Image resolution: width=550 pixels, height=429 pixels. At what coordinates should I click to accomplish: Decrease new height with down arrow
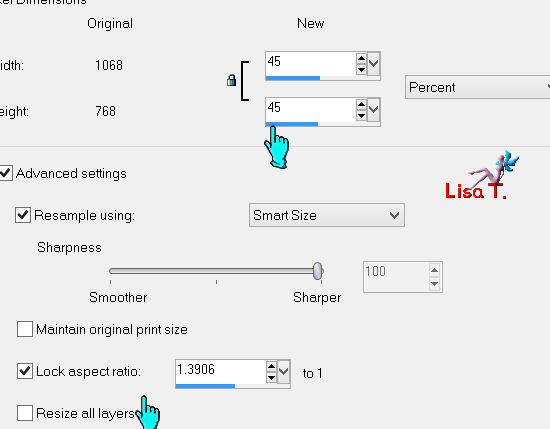coord(361,115)
